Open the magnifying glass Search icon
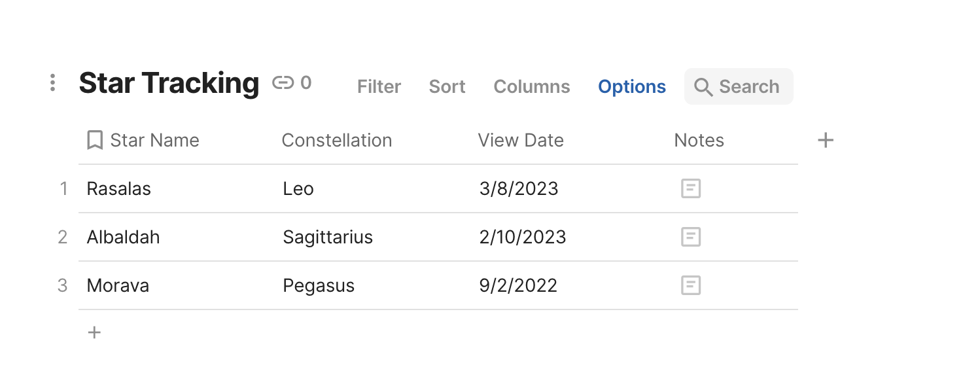980x386 pixels. click(x=703, y=86)
